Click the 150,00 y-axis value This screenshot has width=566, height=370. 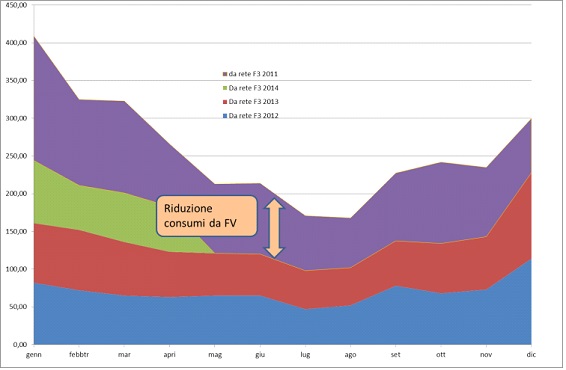(x=17, y=231)
